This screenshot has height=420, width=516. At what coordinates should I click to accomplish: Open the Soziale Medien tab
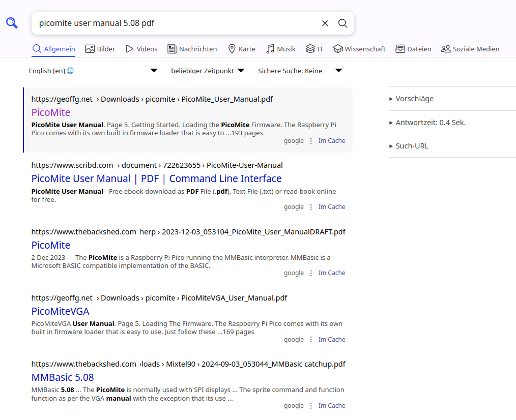coord(470,49)
